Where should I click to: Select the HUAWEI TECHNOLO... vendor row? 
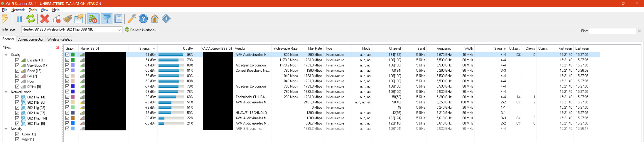pyautogui.click(x=332, y=113)
